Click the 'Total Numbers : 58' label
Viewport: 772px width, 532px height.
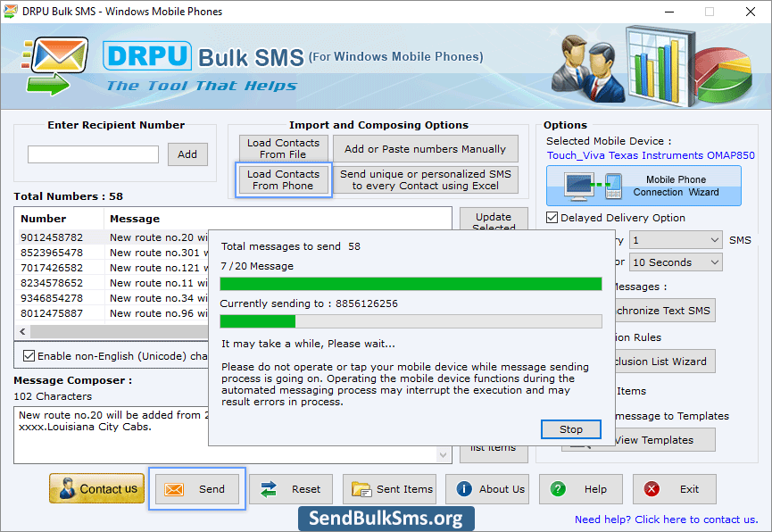(68, 196)
